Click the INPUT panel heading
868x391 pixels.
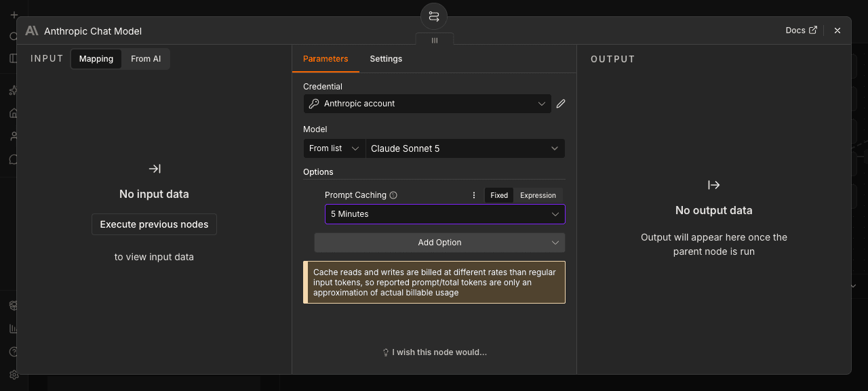[47, 59]
